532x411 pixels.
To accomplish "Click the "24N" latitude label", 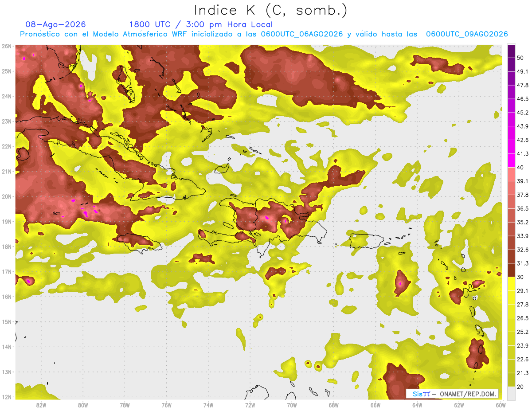I will pos(7,96).
